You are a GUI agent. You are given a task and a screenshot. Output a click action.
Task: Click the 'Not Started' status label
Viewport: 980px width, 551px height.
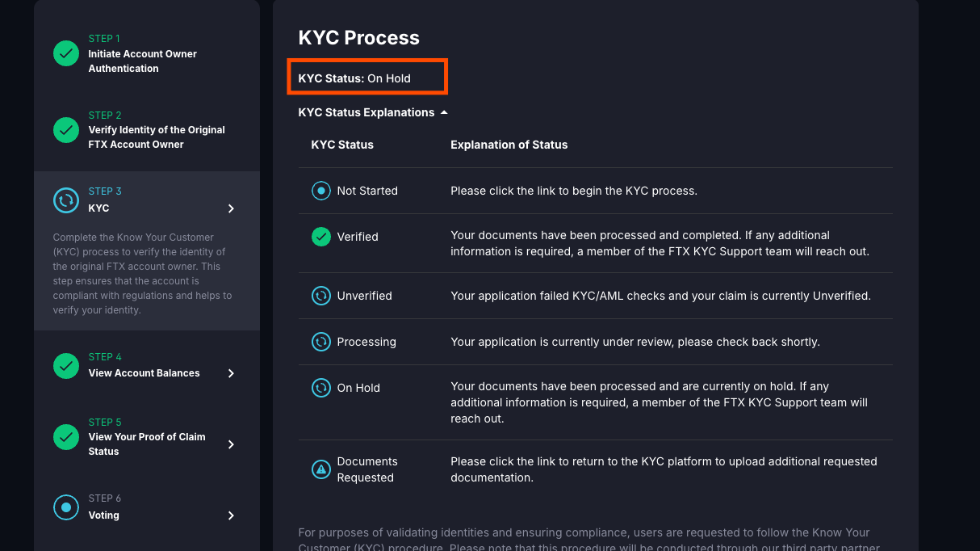367,191
